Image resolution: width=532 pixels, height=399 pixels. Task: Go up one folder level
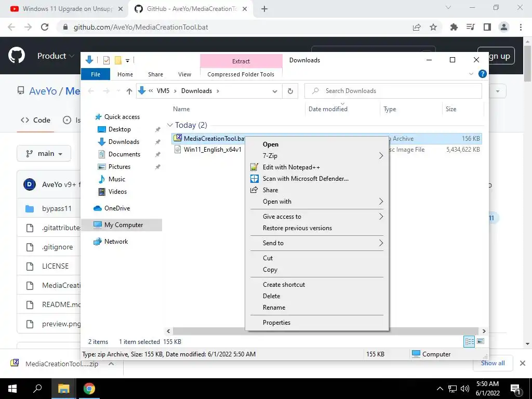click(x=129, y=91)
